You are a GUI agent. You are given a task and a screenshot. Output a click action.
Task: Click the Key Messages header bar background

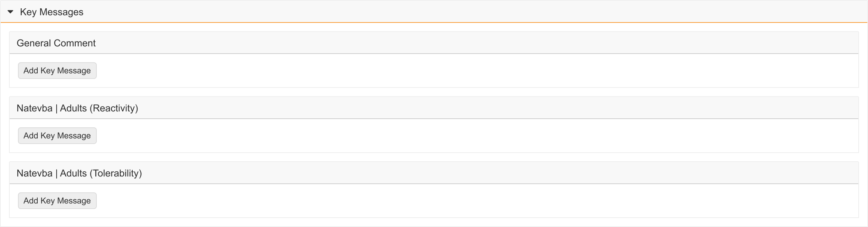click(x=449, y=12)
